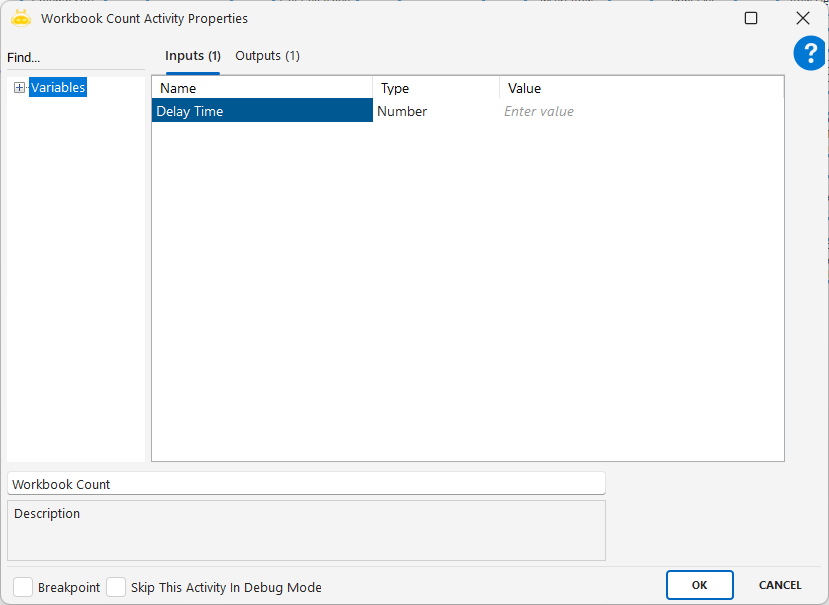Image resolution: width=829 pixels, height=605 pixels.
Task: Select the Variables tree item
Action: [x=58, y=88]
